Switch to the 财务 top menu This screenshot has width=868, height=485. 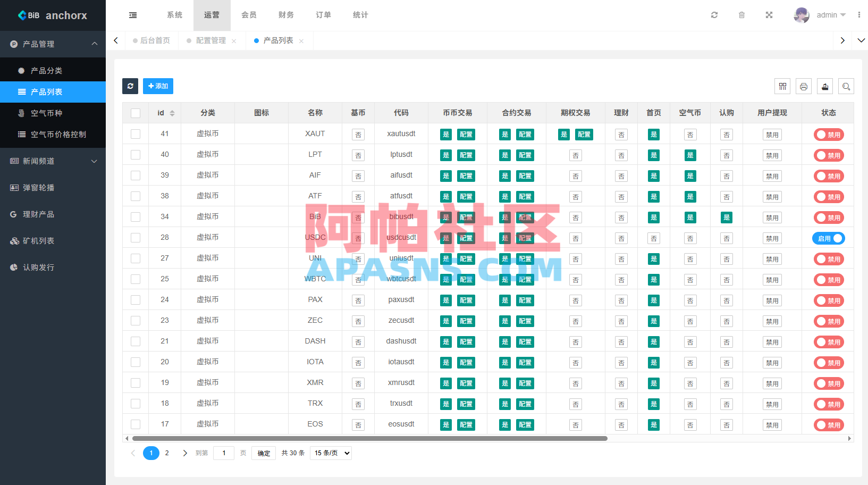click(x=286, y=15)
